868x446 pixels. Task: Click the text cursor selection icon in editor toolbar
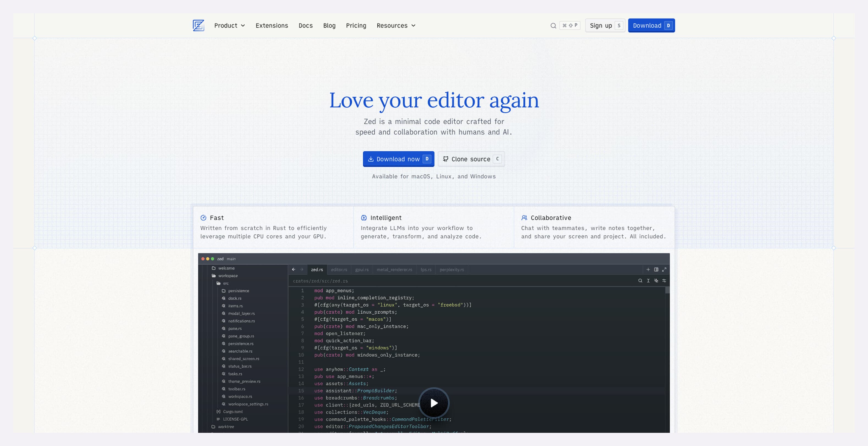click(648, 281)
